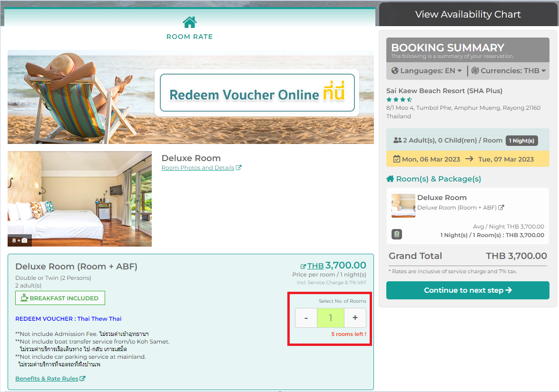Increase the number of rooms with the plus button

coord(355,318)
